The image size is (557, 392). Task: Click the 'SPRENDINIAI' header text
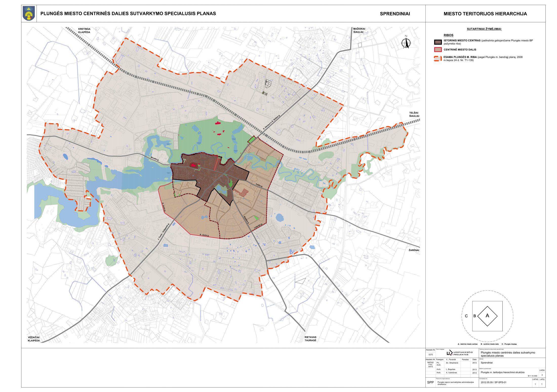pos(395,14)
